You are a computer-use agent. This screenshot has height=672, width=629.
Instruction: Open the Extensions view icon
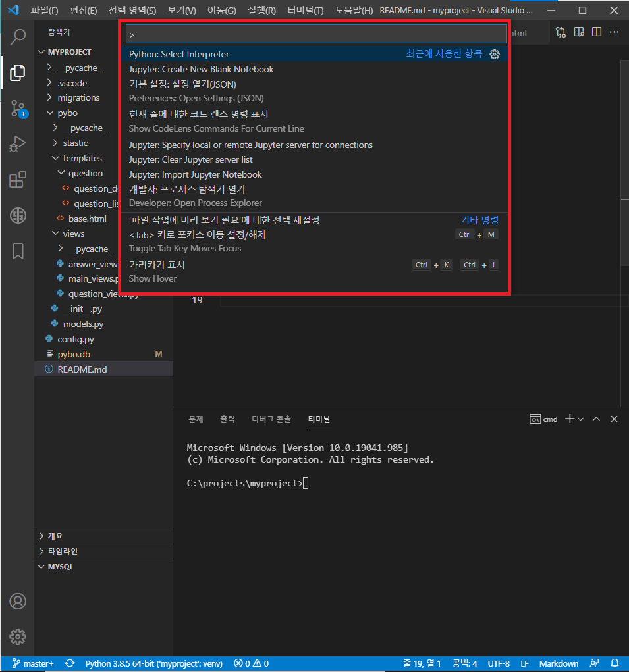coord(18,180)
